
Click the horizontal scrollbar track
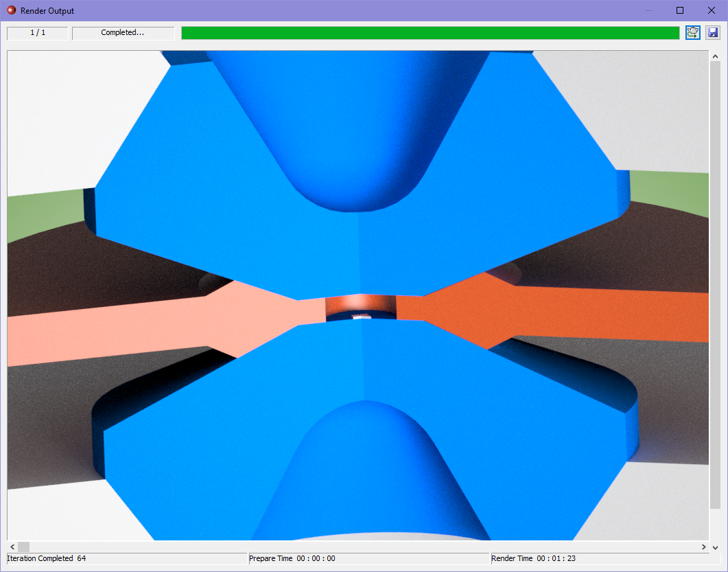[x=343, y=547]
